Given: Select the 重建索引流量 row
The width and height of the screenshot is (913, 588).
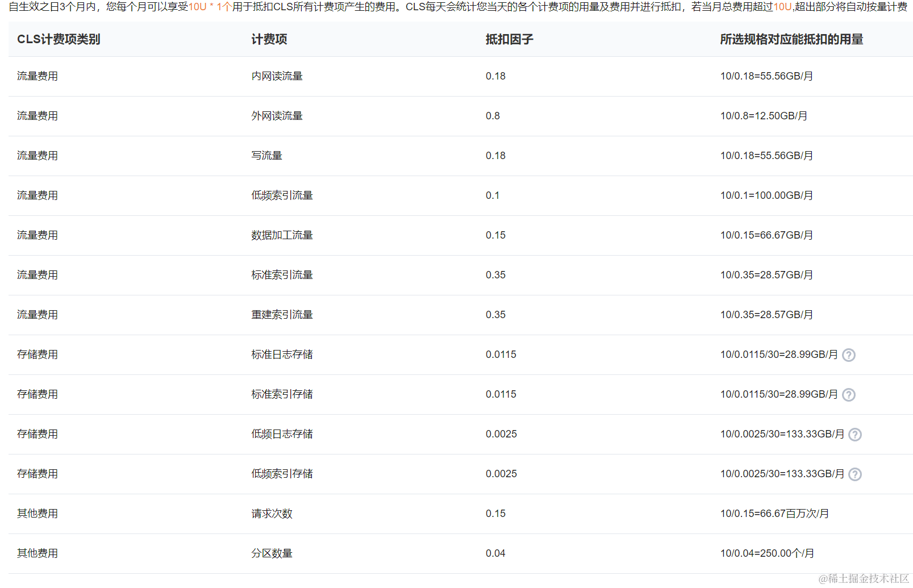Looking at the screenshot, I should tap(281, 314).
